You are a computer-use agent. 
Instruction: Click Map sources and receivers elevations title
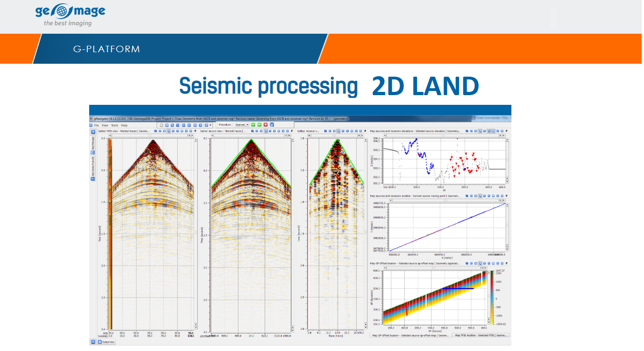[x=416, y=131]
